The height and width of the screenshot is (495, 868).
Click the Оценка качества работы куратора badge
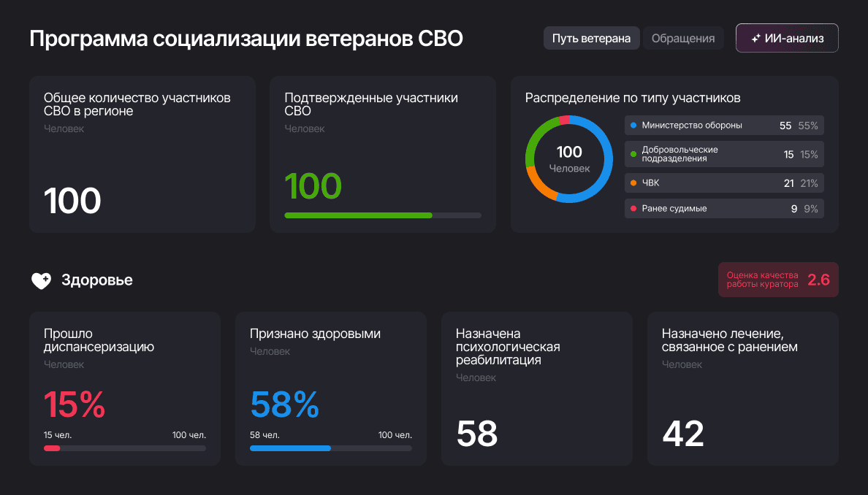pos(778,280)
